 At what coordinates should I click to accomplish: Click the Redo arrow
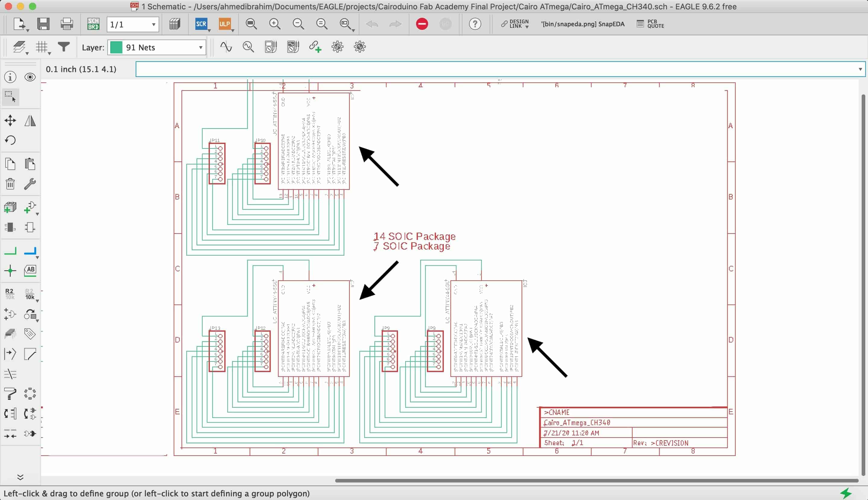click(x=395, y=24)
